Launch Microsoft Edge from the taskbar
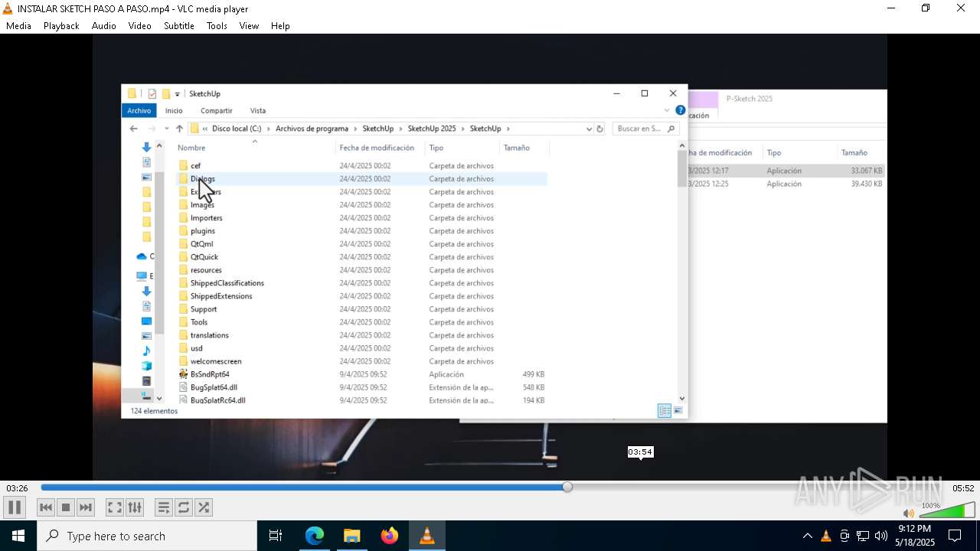The width and height of the screenshot is (980, 551). point(315,536)
